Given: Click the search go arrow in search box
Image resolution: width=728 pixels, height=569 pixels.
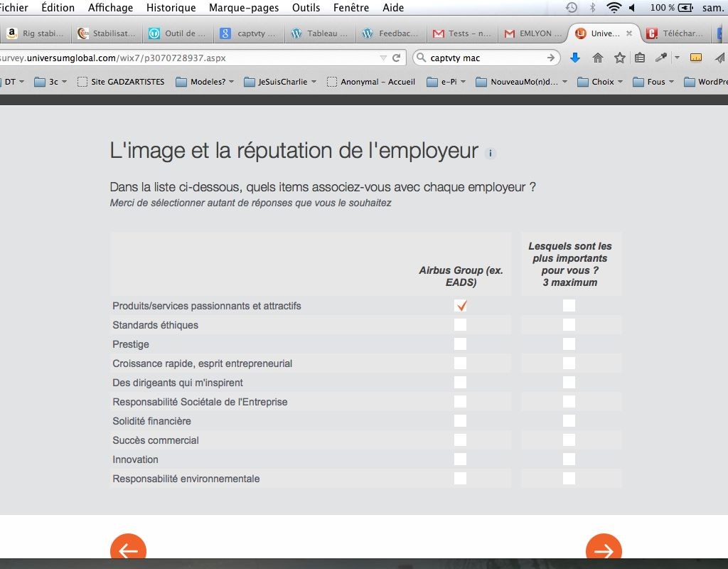Looking at the screenshot, I should (x=551, y=58).
